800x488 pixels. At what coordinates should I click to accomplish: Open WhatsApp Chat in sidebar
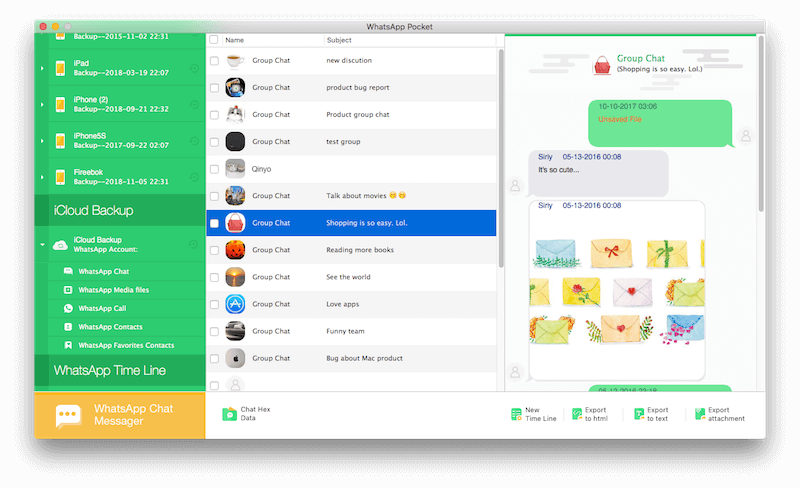tap(126, 271)
